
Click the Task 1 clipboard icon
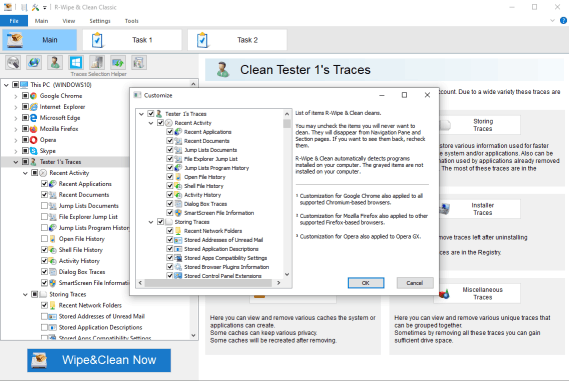click(x=97, y=40)
